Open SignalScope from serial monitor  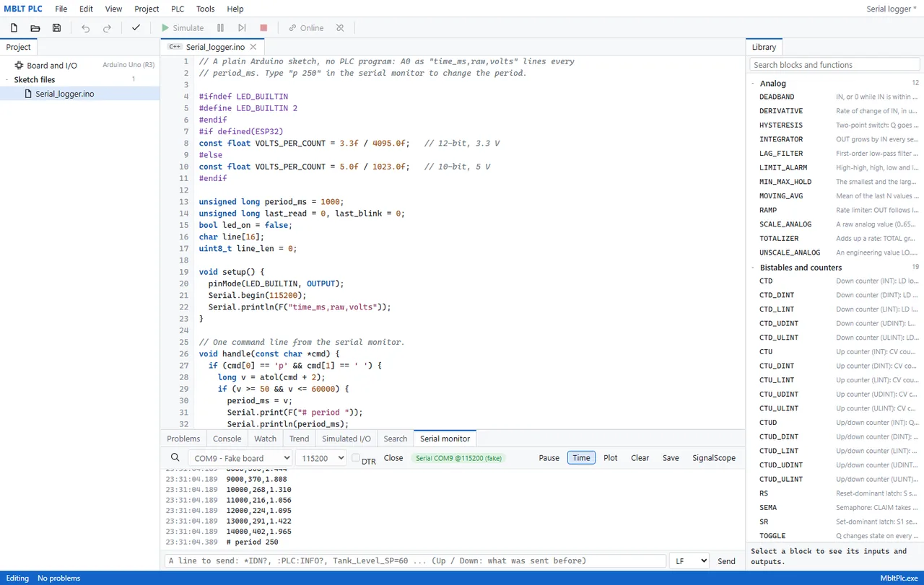pos(714,457)
